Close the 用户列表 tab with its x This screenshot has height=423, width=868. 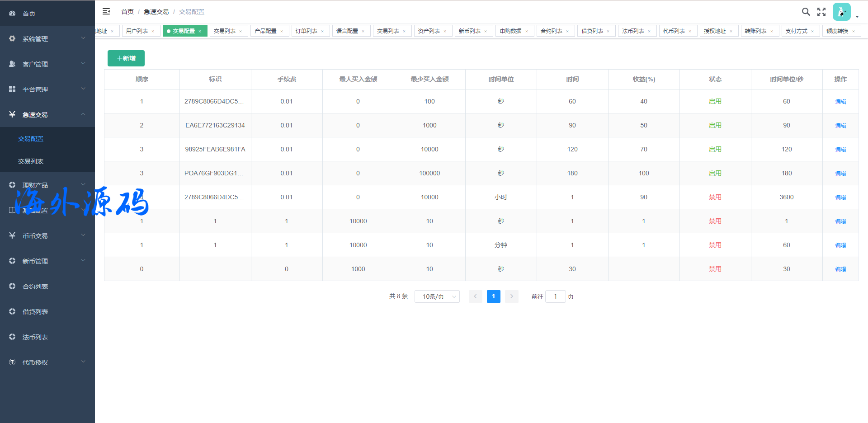click(153, 31)
